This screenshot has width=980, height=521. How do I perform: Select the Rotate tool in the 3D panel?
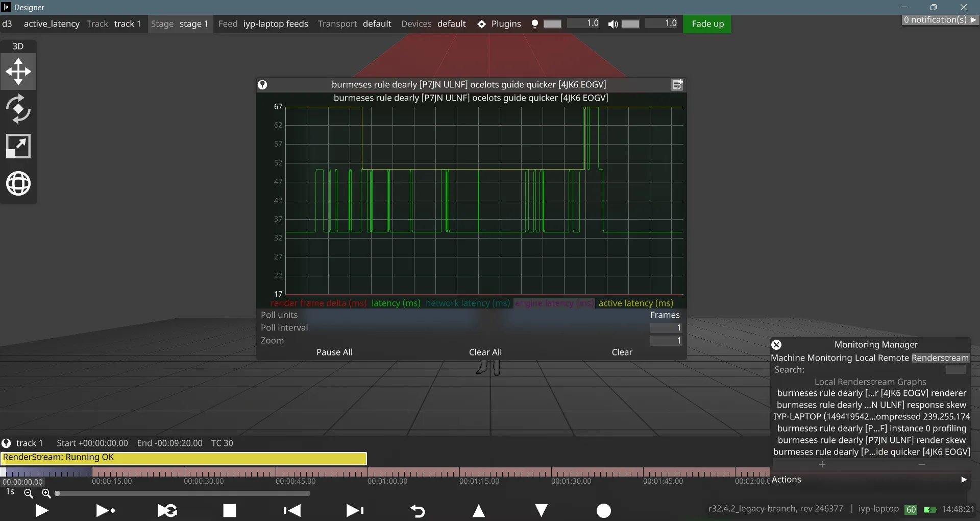pyautogui.click(x=18, y=109)
